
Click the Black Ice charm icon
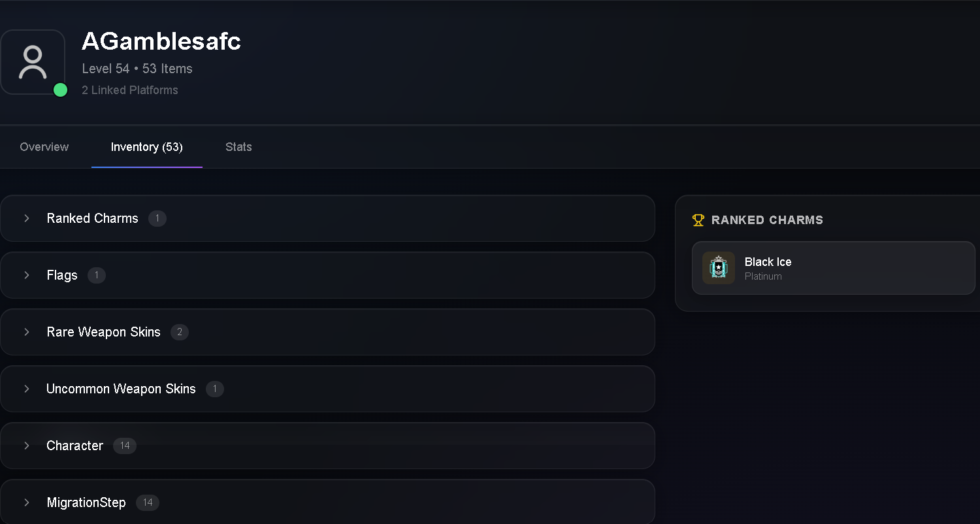tap(719, 268)
